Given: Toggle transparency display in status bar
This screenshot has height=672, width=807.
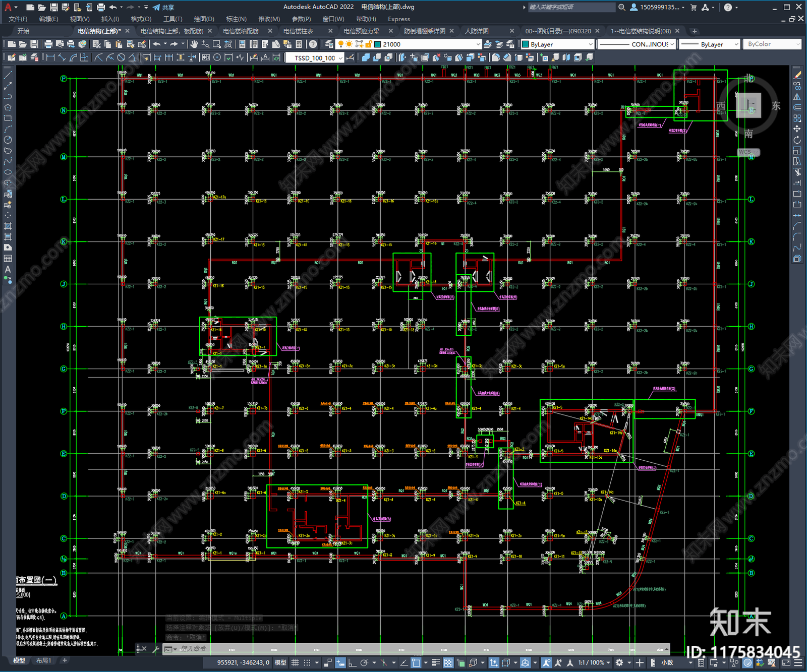Looking at the screenshot, I should pos(448,662).
